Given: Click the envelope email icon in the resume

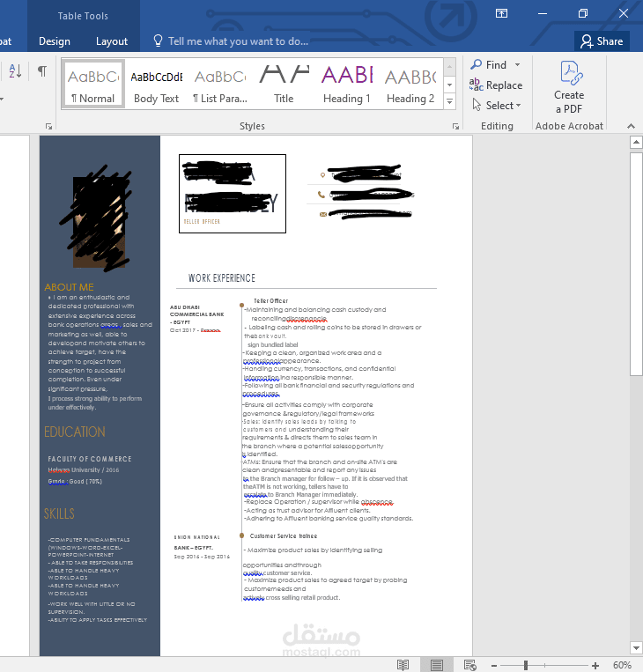Looking at the screenshot, I should (322, 214).
